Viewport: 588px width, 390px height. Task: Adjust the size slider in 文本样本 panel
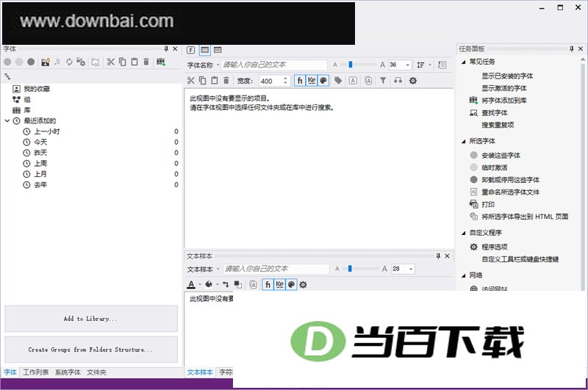pyautogui.click(x=350, y=269)
